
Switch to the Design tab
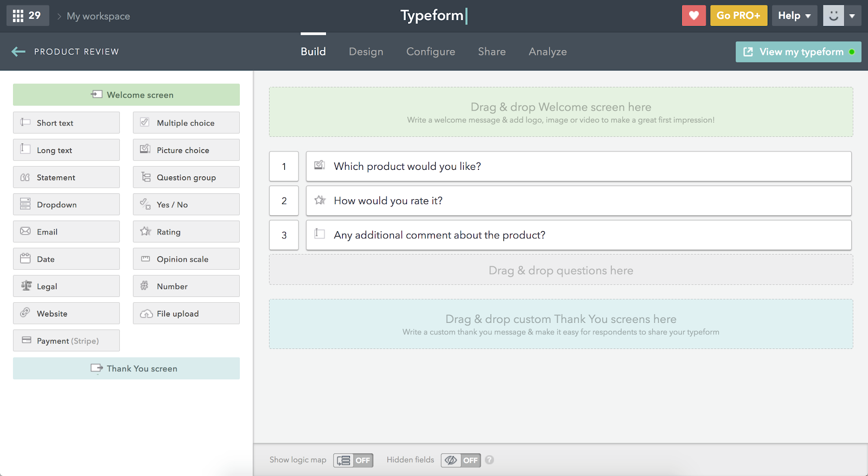366,52
